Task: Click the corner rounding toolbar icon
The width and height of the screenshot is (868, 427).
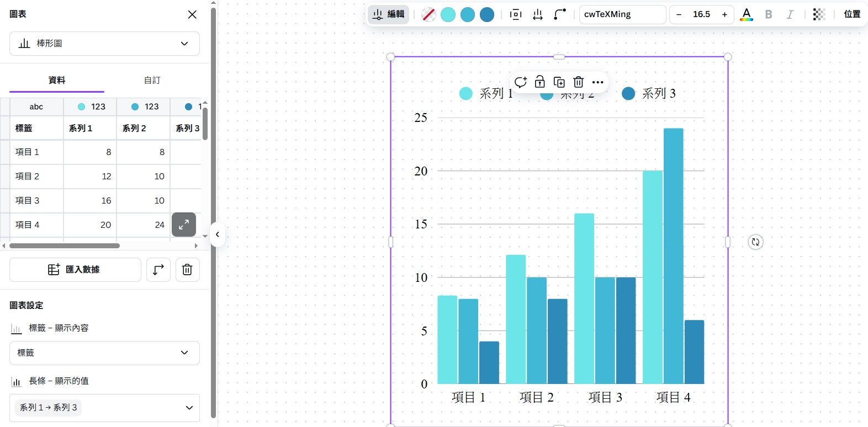Action: click(x=560, y=14)
